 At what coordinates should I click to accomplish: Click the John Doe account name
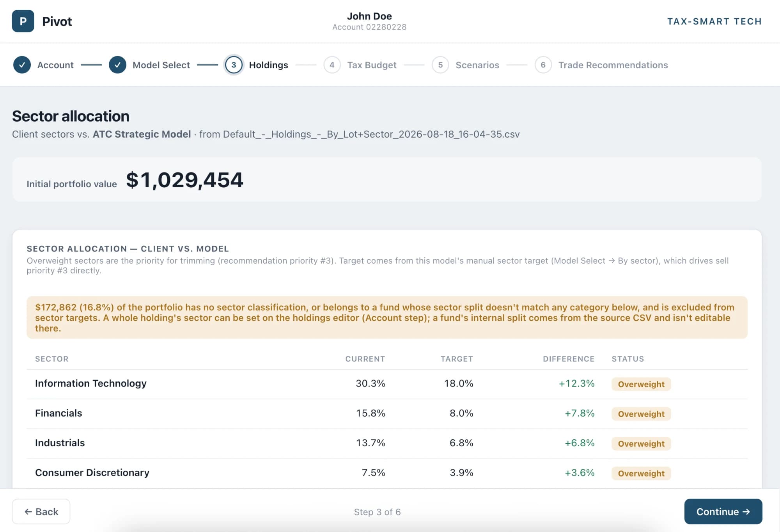click(369, 16)
